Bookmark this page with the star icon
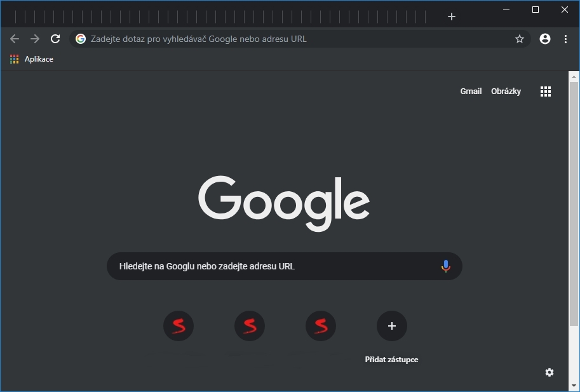This screenshot has height=392, width=580. pyautogui.click(x=520, y=39)
